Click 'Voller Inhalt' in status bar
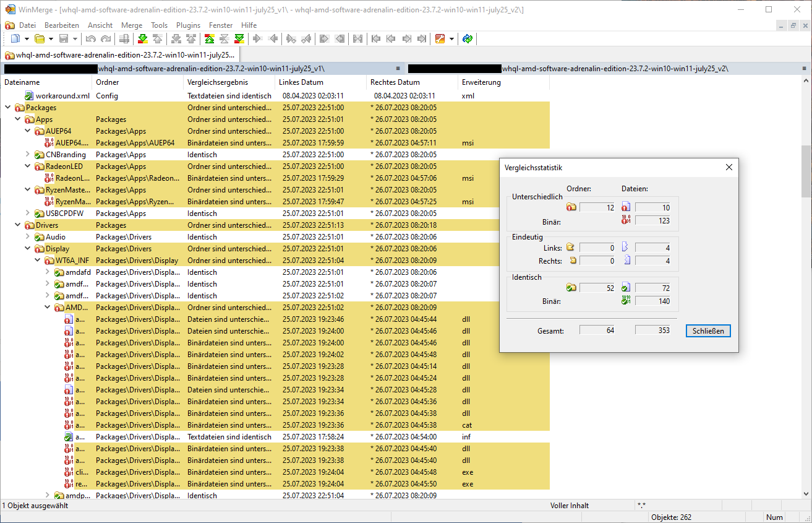The height and width of the screenshot is (523, 812). (570, 506)
